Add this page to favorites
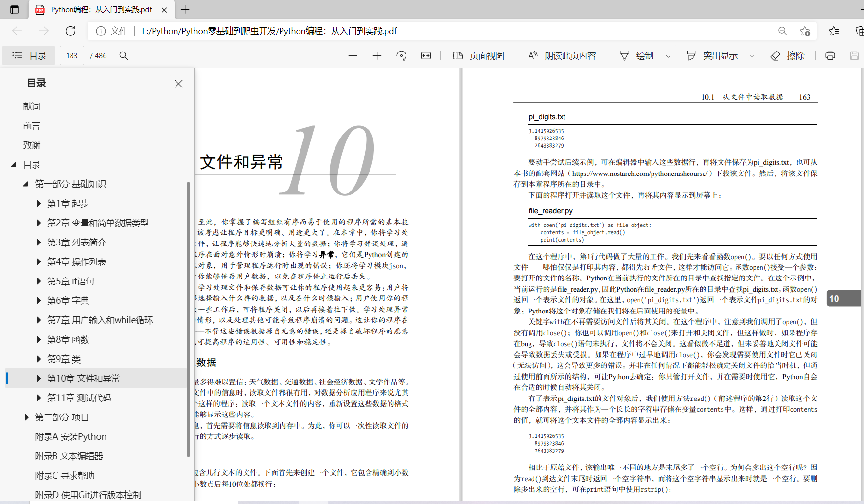Screen dimensions: 864x504 [805, 31]
